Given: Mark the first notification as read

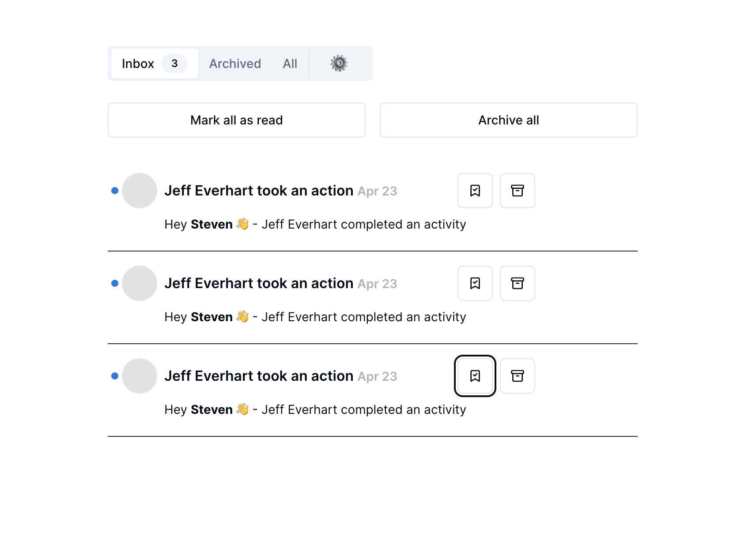Looking at the screenshot, I should coord(475,191).
